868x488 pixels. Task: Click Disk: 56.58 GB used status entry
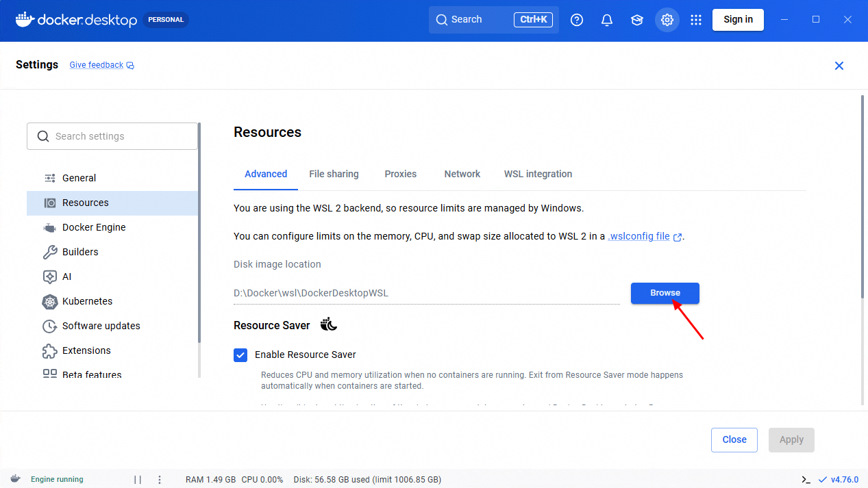(x=367, y=480)
